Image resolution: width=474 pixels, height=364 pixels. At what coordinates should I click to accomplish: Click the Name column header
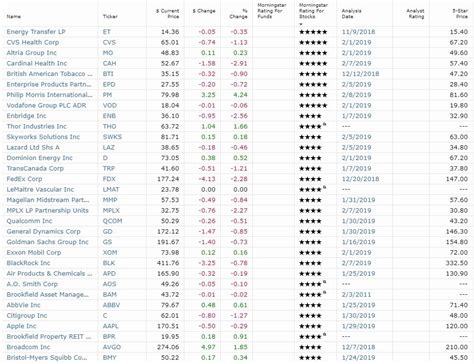click(13, 16)
